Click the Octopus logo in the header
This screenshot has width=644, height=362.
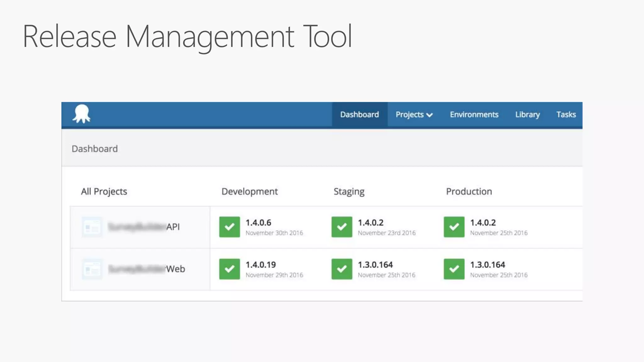click(82, 114)
